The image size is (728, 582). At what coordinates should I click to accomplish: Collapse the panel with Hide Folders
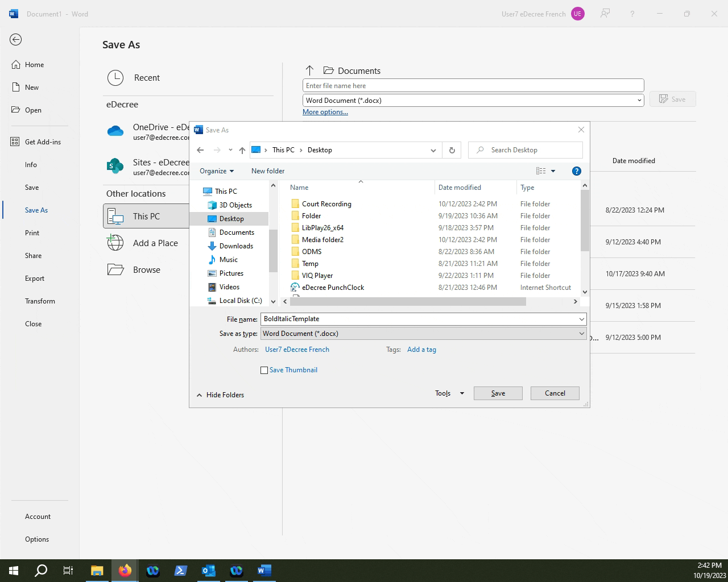[220, 395]
